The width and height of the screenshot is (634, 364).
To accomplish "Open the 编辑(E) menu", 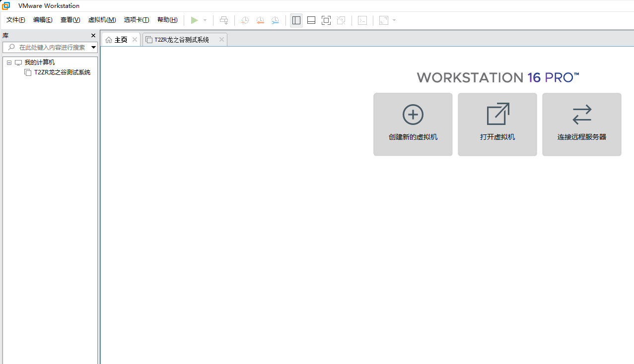I will point(43,20).
